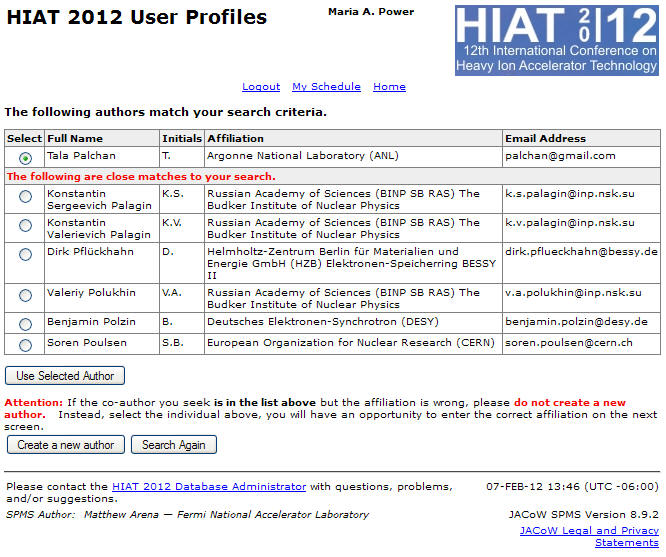The width and height of the screenshot is (666, 557).
Task: Select Konstantin Valerievich Palagin radio button
Action: click(25, 225)
